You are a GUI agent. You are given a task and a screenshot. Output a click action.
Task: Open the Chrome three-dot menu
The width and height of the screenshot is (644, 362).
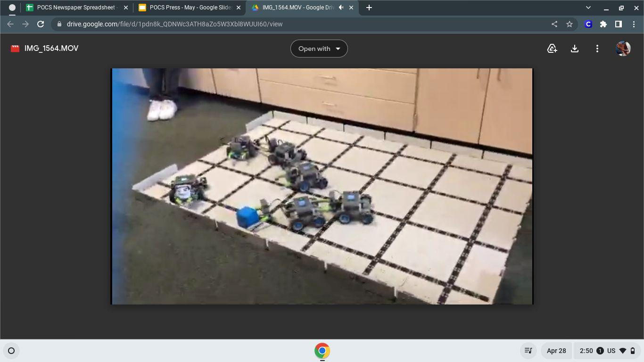[634, 24]
